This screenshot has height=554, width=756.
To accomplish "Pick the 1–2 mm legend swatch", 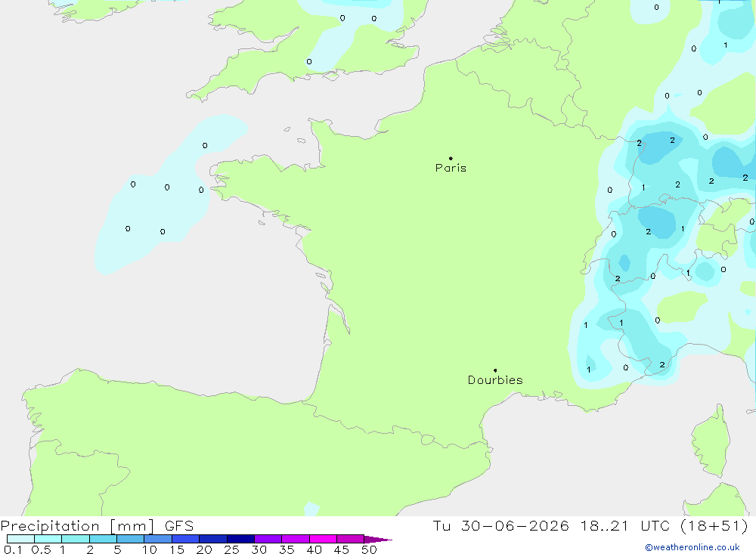I will click(76, 539).
